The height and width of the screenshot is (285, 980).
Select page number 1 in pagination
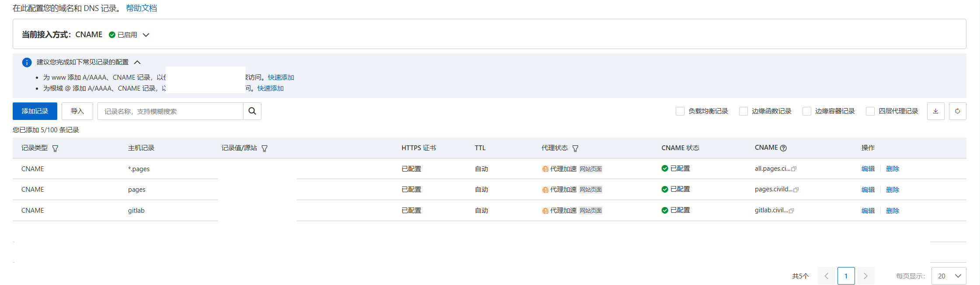pos(846,276)
